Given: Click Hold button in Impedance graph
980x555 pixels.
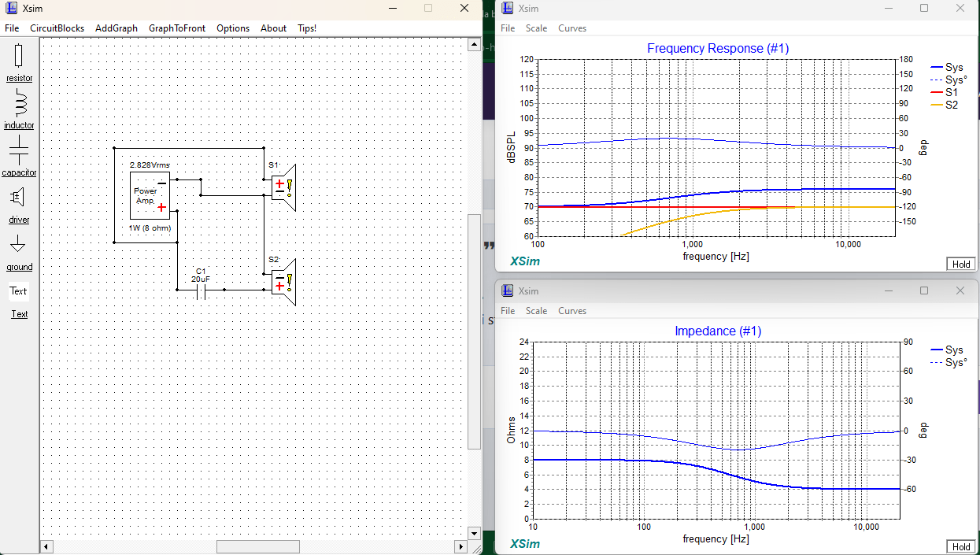Looking at the screenshot, I should 961,546.
